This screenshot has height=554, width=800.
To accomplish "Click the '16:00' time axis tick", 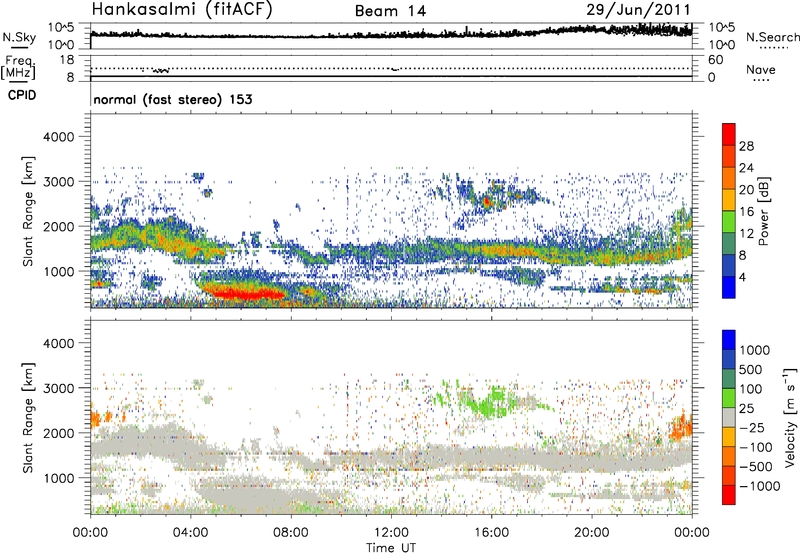I will click(x=491, y=533).
